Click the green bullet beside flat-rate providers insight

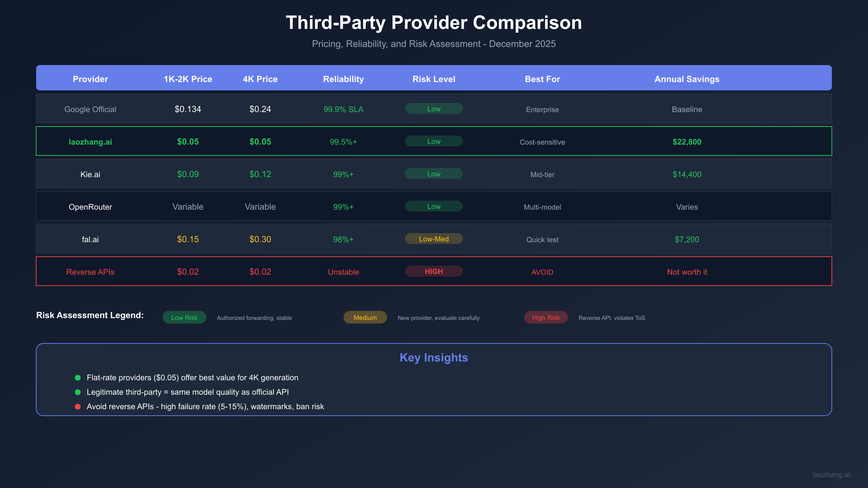pos(77,377)
